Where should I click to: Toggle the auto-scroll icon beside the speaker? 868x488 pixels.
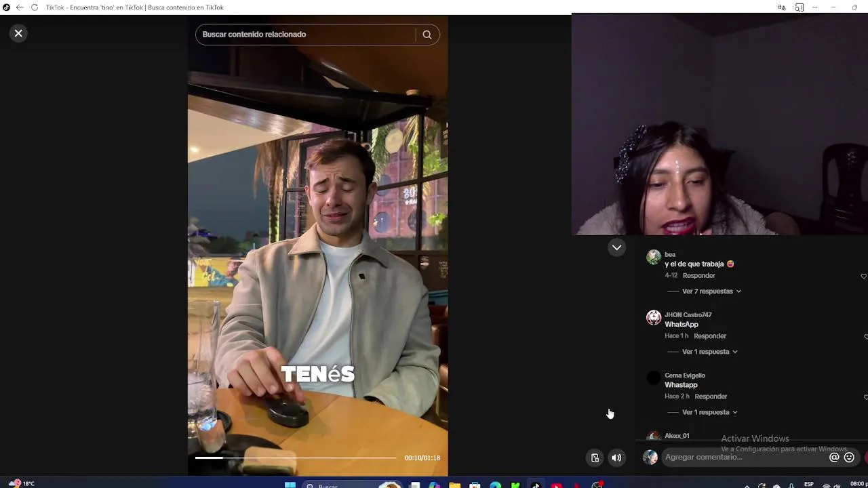pos(595,457)
